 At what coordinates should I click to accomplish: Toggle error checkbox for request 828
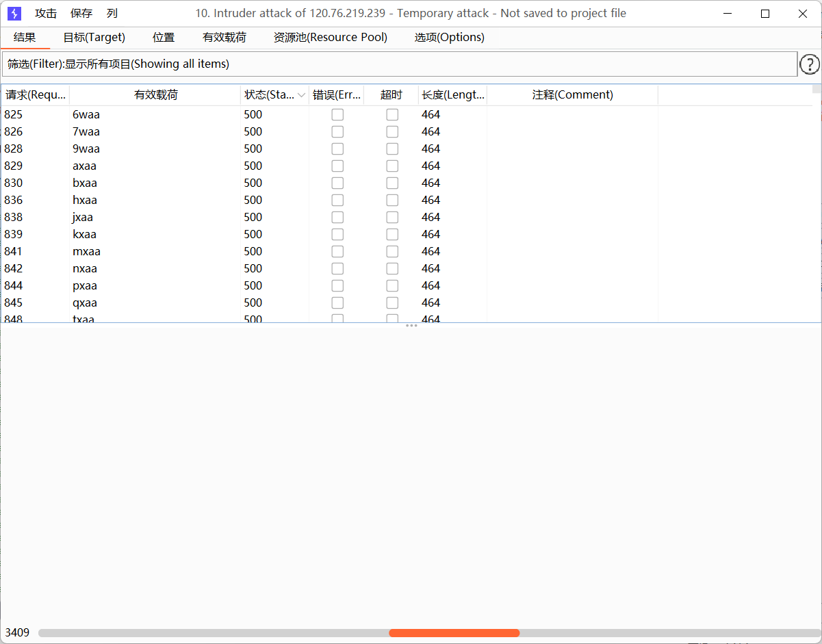[x=337, y=149]
